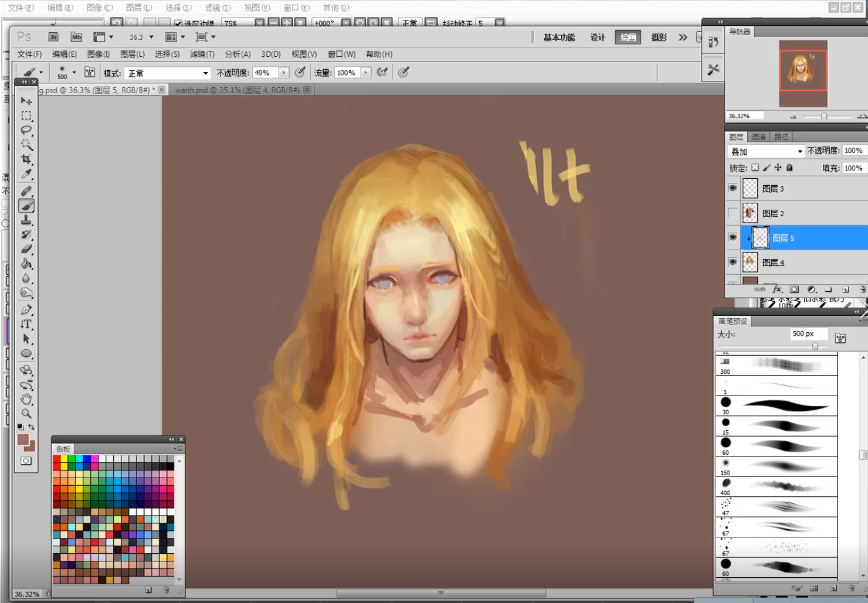This screenshot has width=868, height=603.
Task: Open the 滤镜(T) menu
Action: tap(202, 54)
